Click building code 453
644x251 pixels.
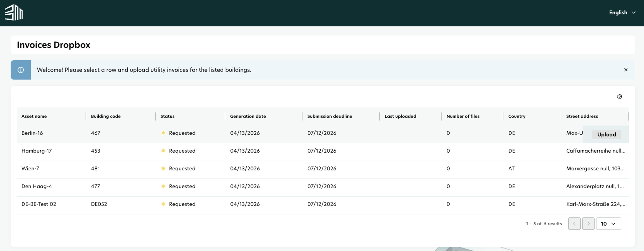coord(96,151)
